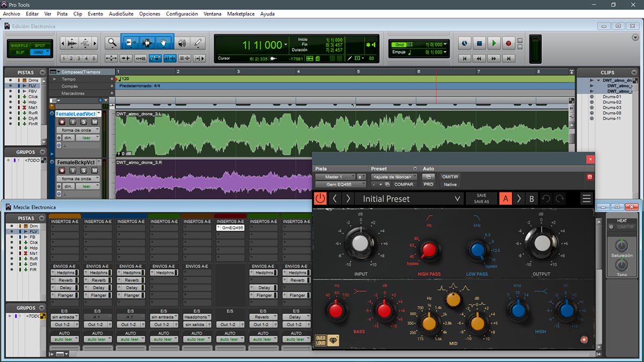
Task: Open the Ventana menu
Action: (x=212, y=13)
